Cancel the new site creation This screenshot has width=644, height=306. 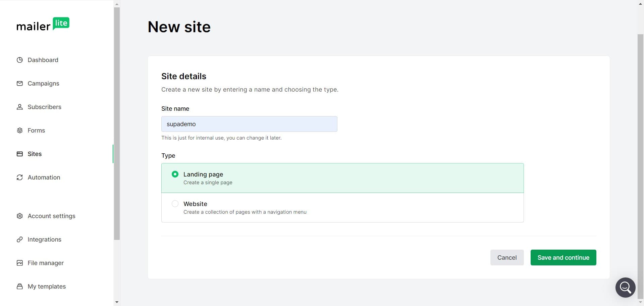pos(507,258)
